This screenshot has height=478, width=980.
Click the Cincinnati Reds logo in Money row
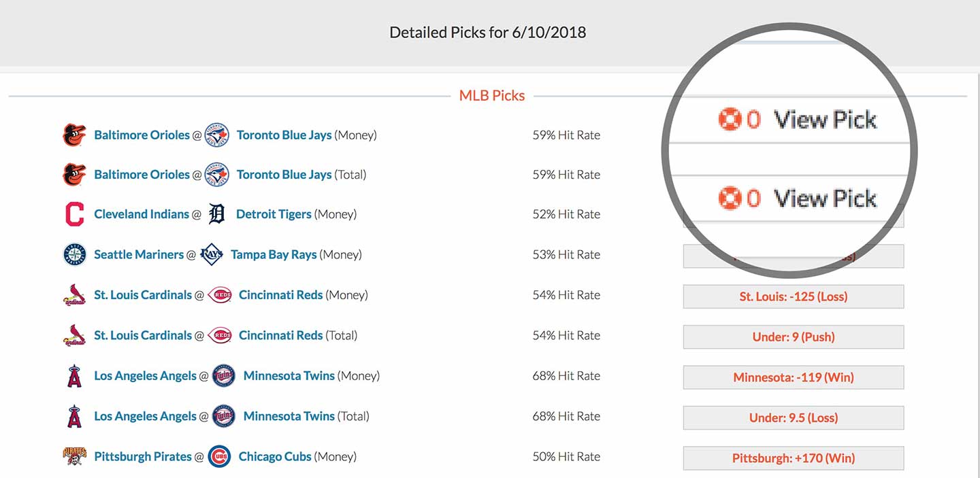219,295
